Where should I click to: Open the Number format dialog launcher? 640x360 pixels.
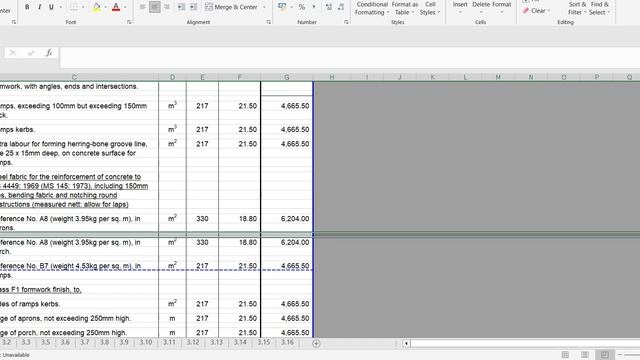(x=346, y=22)
